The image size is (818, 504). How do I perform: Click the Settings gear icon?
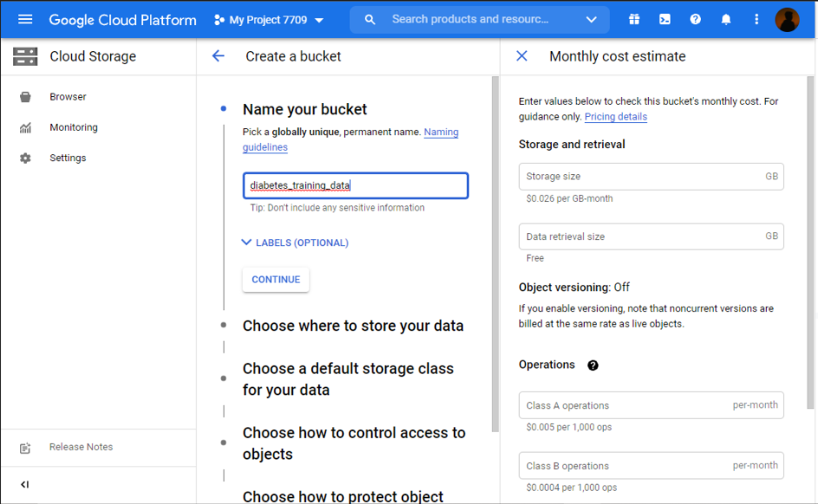pyautogui.click(x=25, y=158)
